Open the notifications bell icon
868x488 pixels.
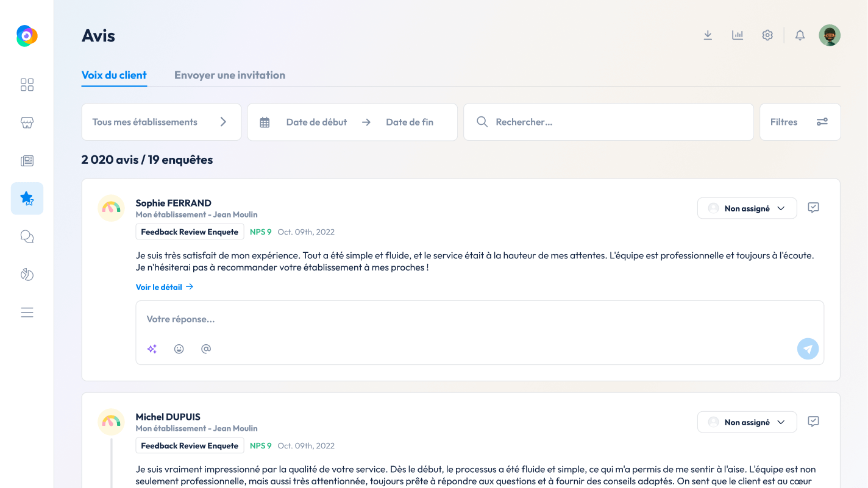[x=800, y=35]
